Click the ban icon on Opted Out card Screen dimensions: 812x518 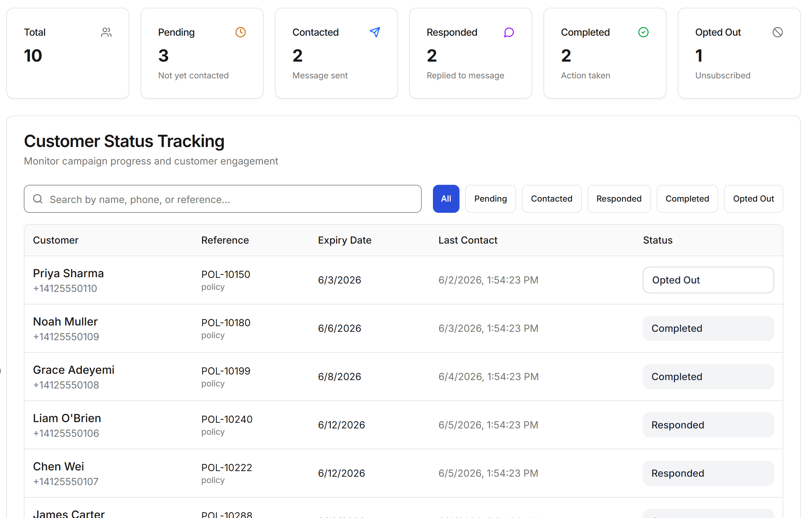(x=778, y=32)
